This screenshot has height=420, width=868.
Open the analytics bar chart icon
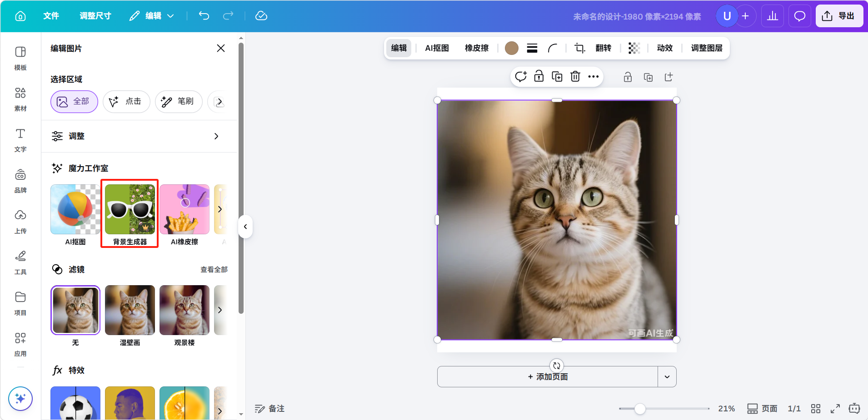[x=772, y=16]
